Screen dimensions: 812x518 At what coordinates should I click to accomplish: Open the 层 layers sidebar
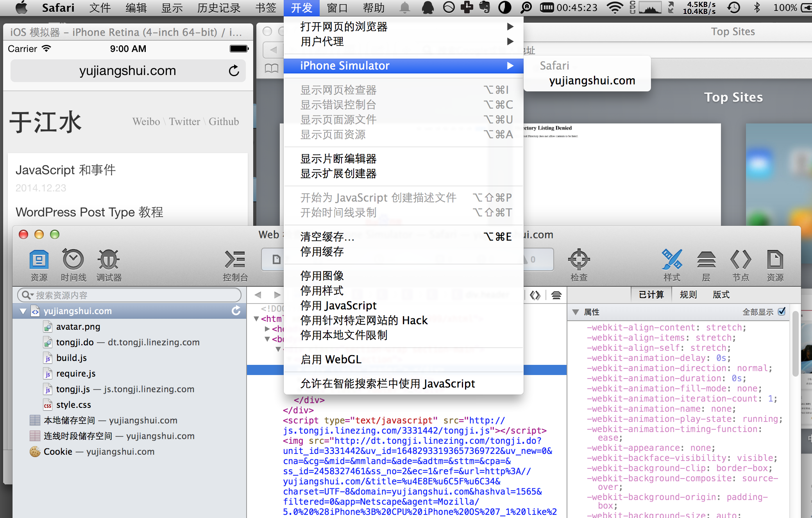(706, 266)
